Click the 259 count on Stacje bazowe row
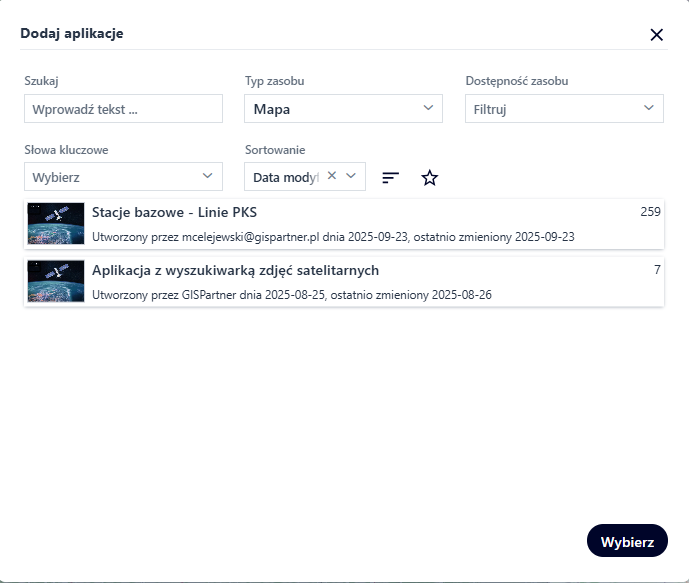The width and height of the screenshot is (689, 583). click(x=650, y=212)
